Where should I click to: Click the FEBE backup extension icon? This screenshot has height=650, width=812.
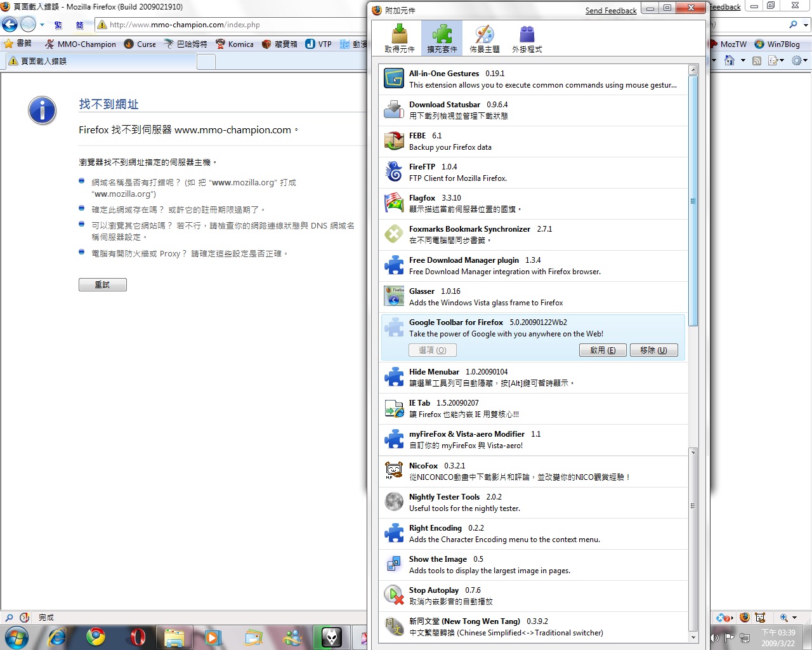tap(394, 141)
